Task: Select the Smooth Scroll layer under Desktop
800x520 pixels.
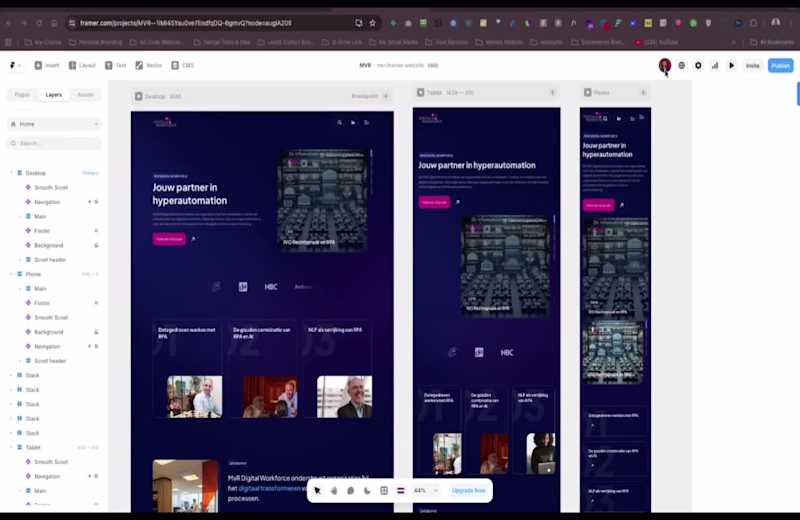Action: pyautogui.click(x=51, y=187)
